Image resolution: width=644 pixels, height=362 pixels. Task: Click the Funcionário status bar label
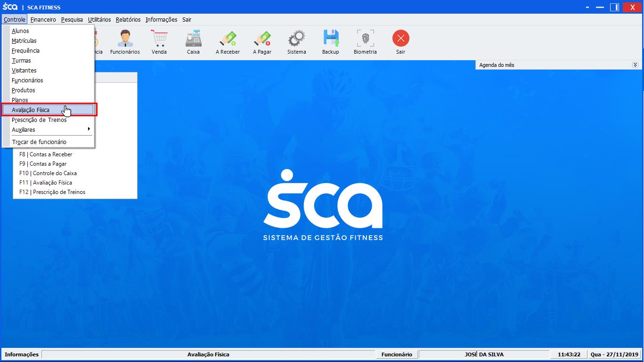click(397, 354)
